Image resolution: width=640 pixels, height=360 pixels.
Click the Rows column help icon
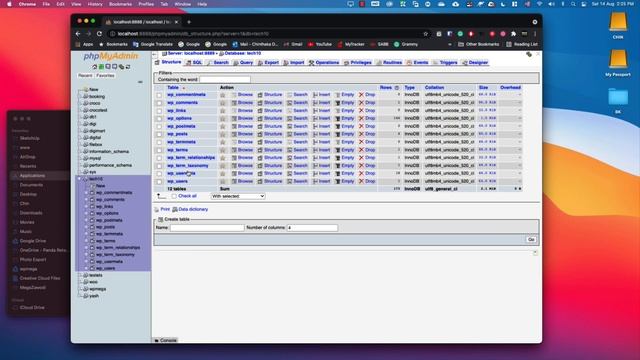396,88
